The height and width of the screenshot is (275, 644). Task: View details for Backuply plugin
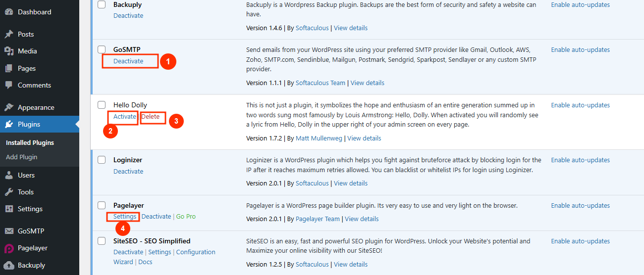[x=351, y=28]
